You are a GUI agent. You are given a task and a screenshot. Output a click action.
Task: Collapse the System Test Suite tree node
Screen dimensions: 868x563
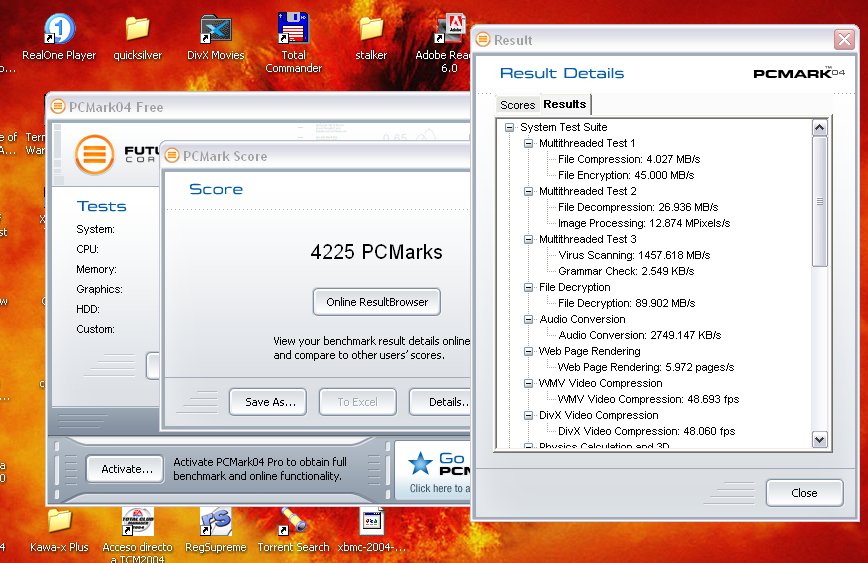coord(510,128)
